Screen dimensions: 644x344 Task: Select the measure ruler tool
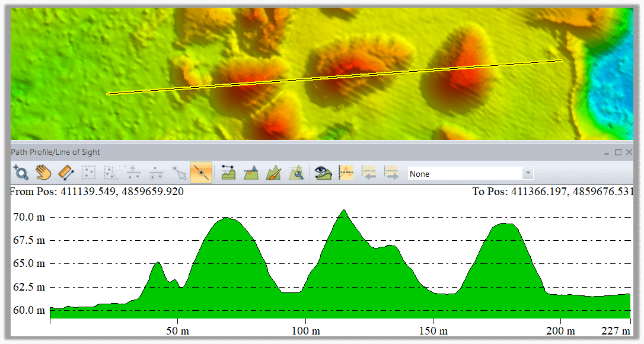click(x=66, y=173)
